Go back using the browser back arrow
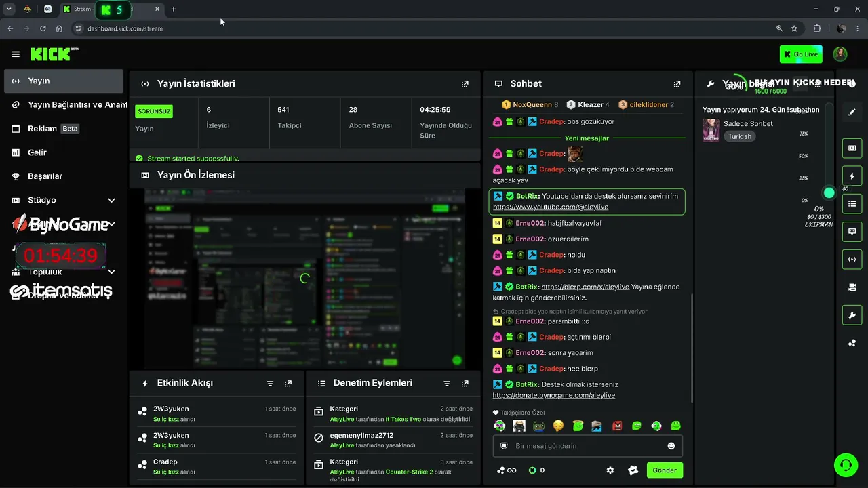 point(10,28)
